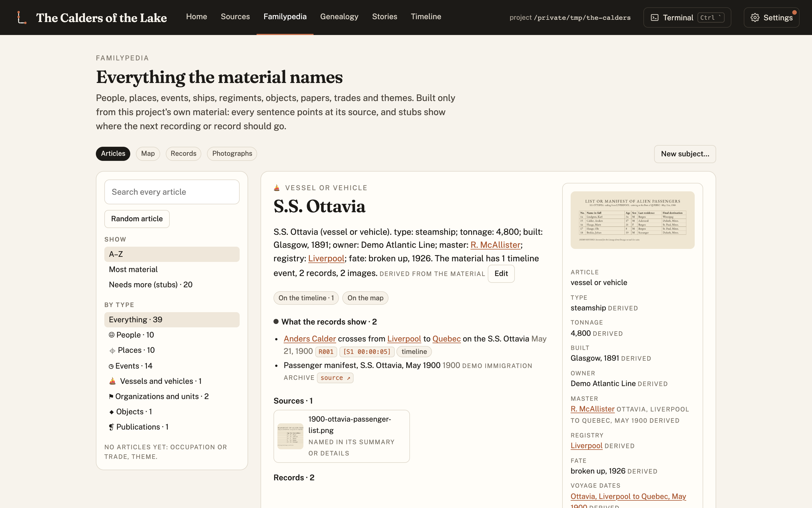Open R. McAllister link in summary paragraph
Viewport: 812px width, 508px height.
tap(495, 245)
